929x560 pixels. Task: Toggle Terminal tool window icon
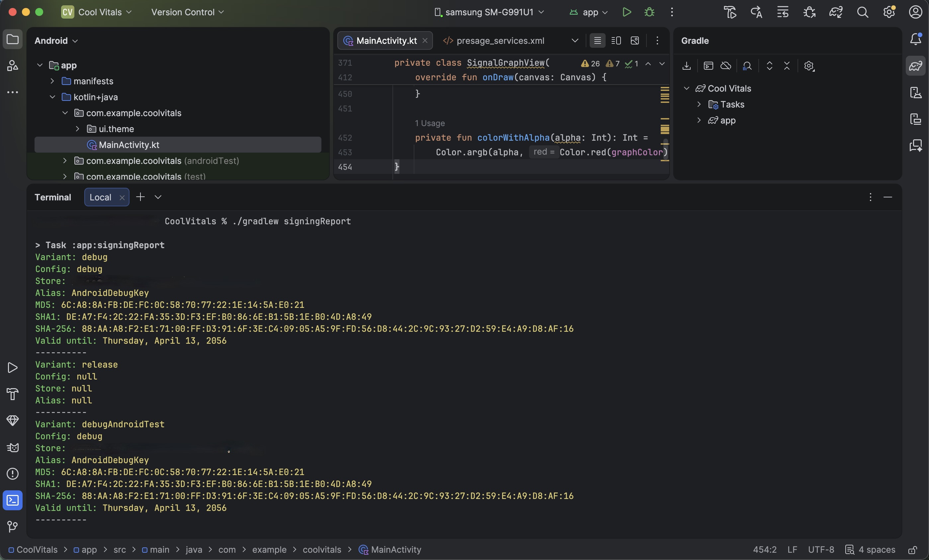(x=12, y=500)
